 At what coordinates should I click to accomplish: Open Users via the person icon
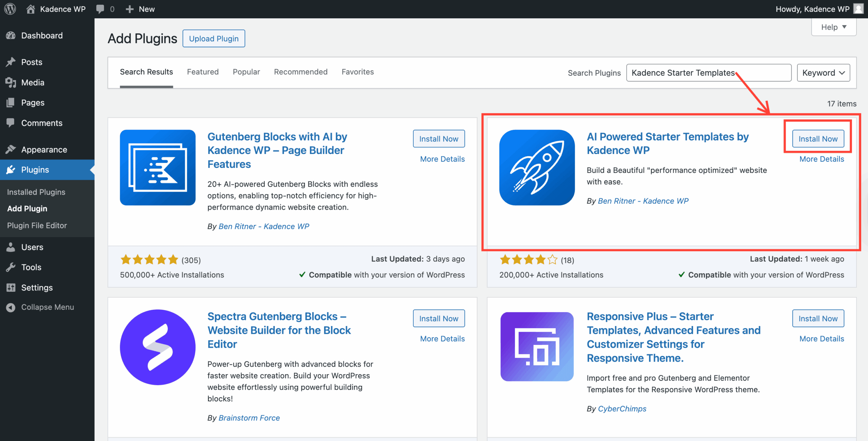coord(11,247)
